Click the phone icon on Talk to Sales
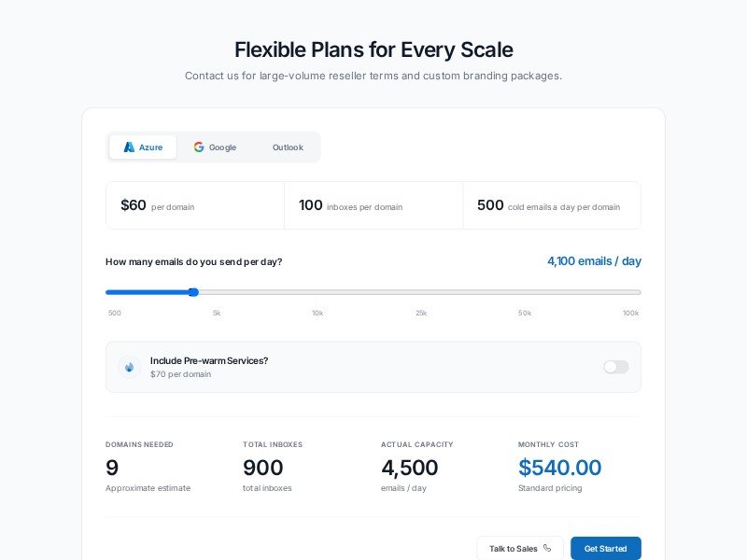Viewport: 747px width, 560px height. click(547, 549)
